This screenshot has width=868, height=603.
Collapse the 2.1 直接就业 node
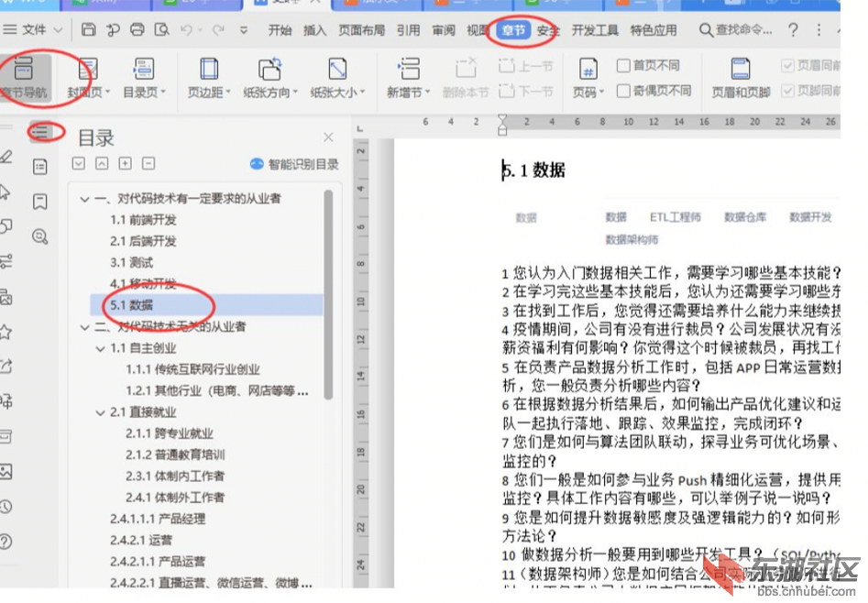pyautogui.click(x=100, y=413)
